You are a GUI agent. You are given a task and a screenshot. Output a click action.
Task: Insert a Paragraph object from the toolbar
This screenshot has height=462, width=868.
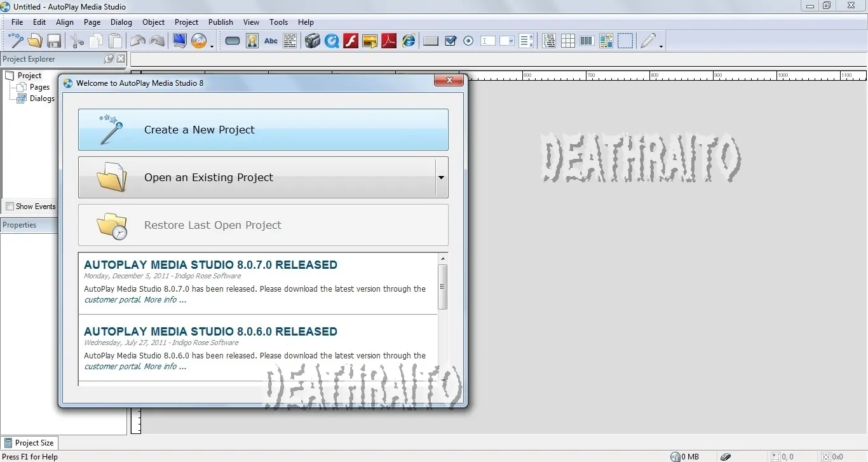click(290, 41)
